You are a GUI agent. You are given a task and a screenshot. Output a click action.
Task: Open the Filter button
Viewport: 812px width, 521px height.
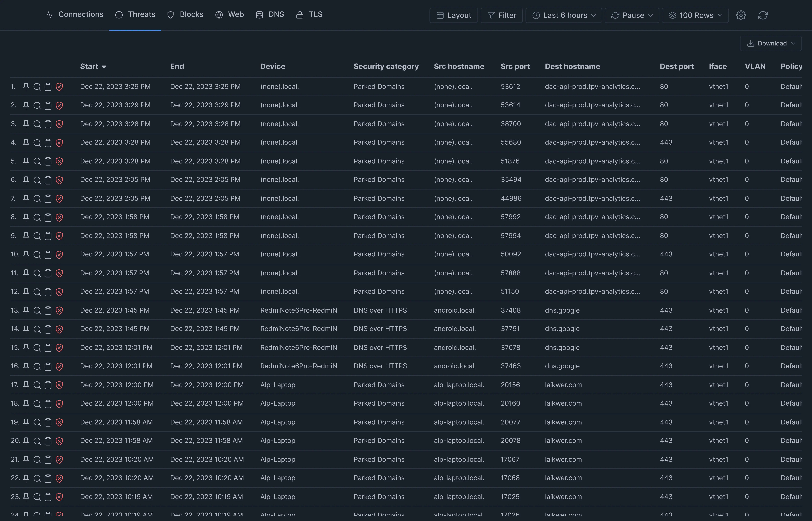(501, 15)
